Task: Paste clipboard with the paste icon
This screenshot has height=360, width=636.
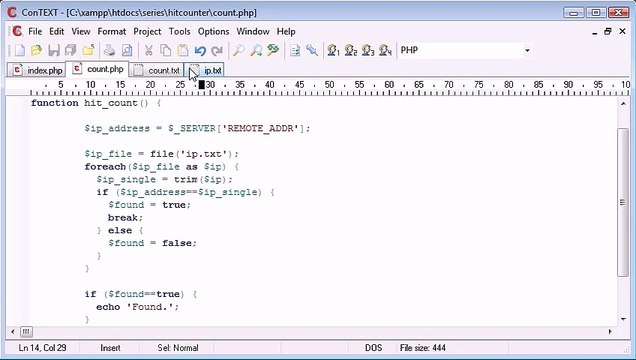Action: pyautogui.click(x=183, y=50)
